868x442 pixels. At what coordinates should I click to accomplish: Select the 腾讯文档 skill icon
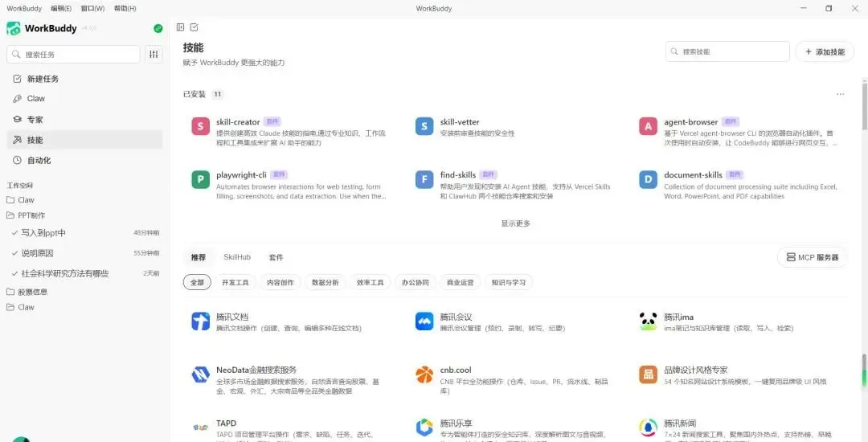200,321
